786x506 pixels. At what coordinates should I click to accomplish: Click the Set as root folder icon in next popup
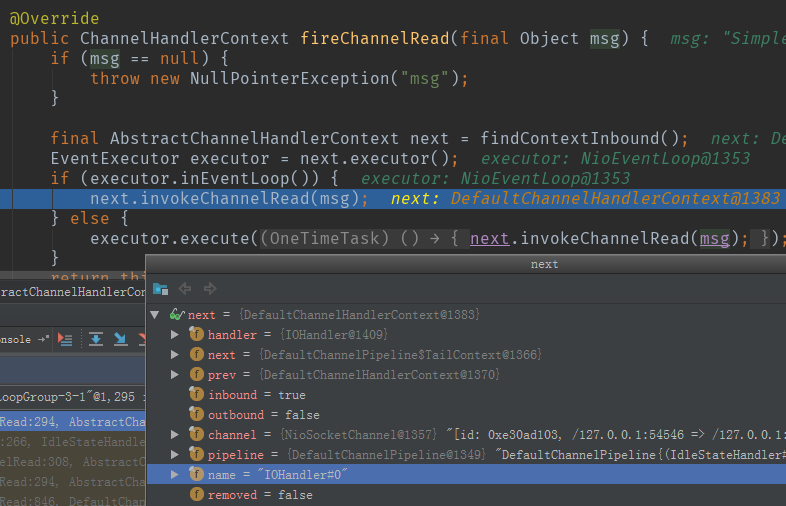click(160, 289)
